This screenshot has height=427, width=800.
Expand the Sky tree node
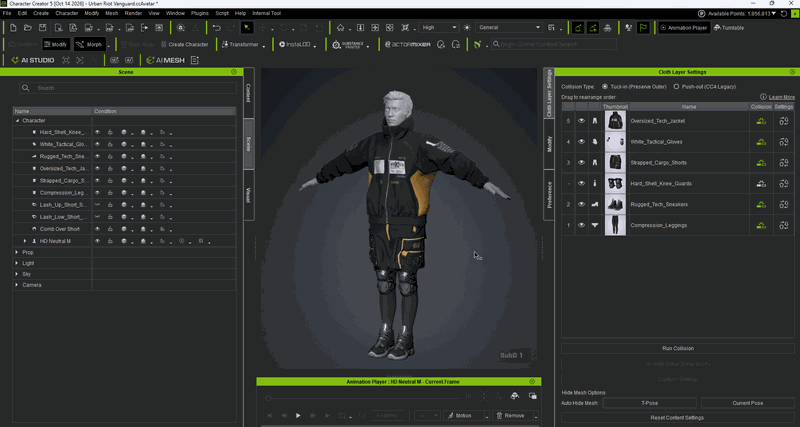[x=17, y=274]
